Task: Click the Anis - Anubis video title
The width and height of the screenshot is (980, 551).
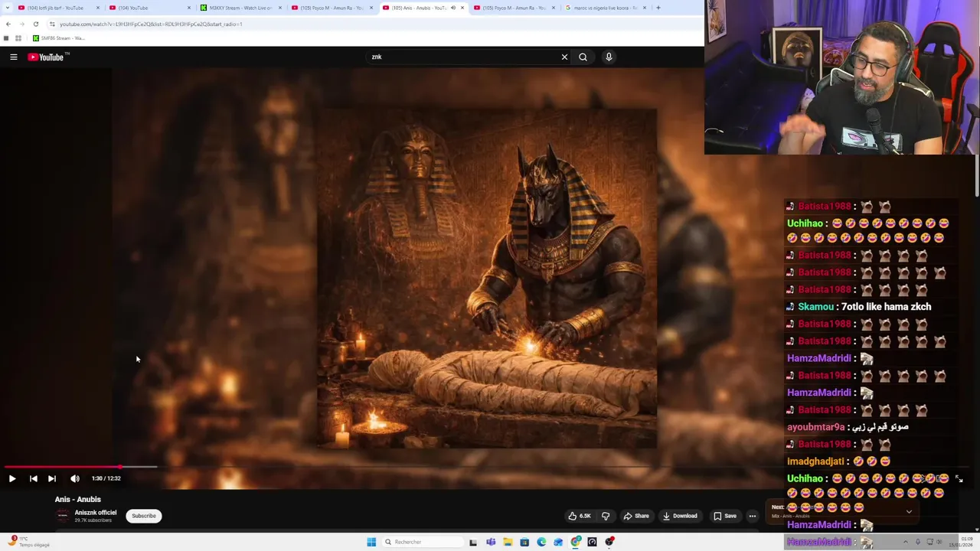Action: [77, 499]
